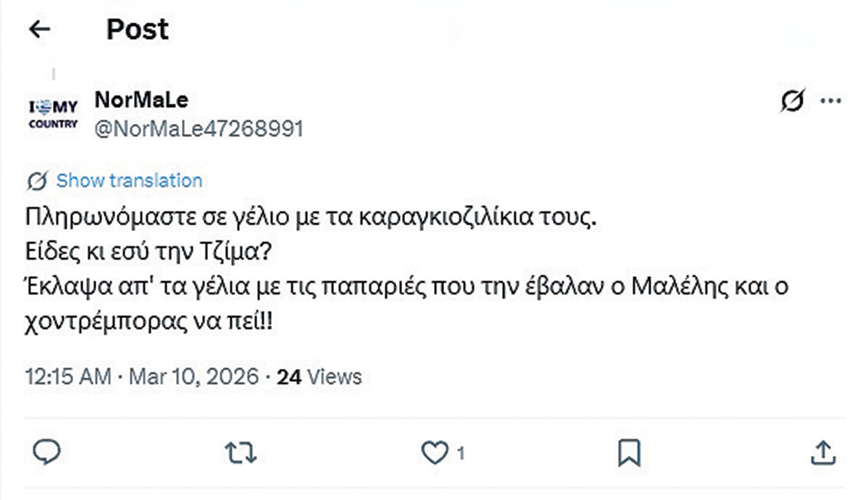
Task: Click the like count number 1
Action: click(x=461, y=453)
